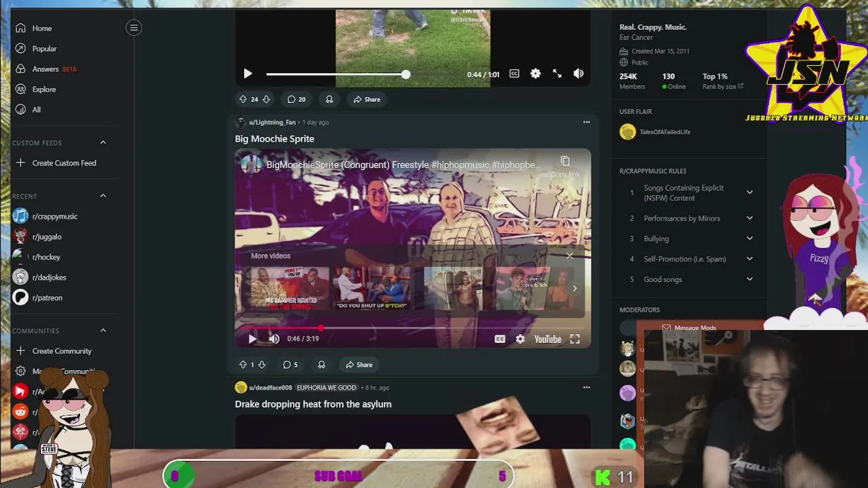Open top video settings gear
The width and height of the screenshot is (868, 488).
click(536, 74)
